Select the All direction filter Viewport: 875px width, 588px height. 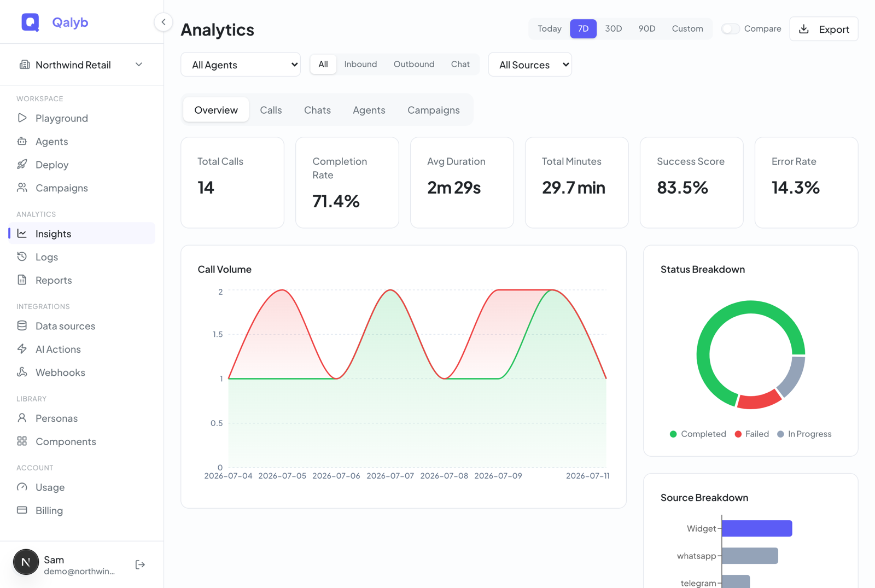pyautogui.click(x=323, y=64)
